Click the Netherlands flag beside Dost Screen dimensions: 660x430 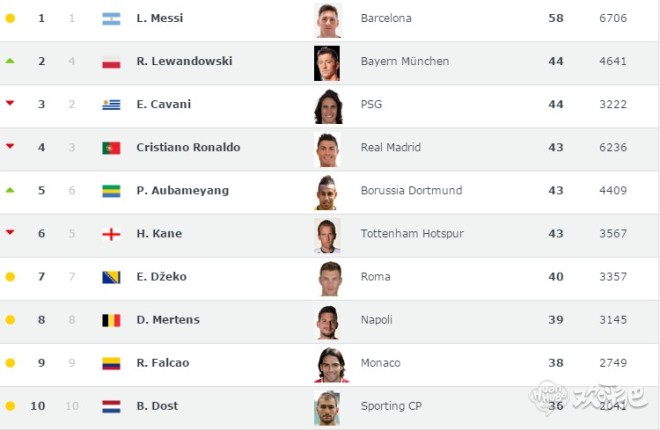click(x=111, y=406)
